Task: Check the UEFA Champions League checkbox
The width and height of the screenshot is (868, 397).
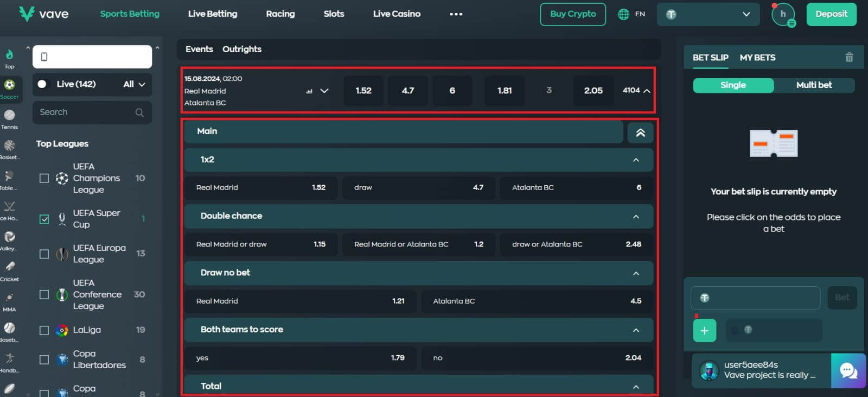Action: pyautogui.click(x=44, y=178)
